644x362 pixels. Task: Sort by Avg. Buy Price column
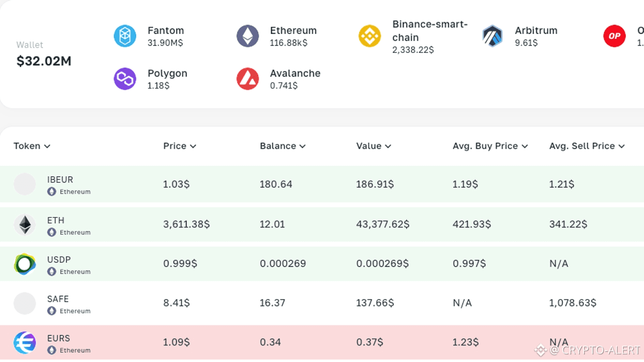coord(490,146)
